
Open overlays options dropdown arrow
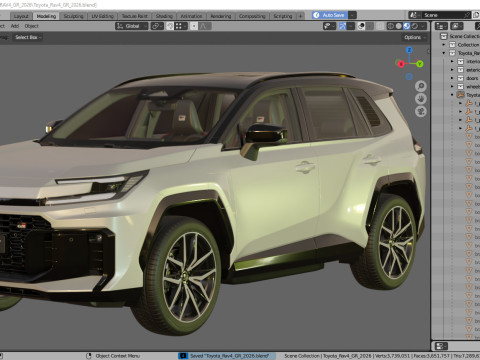369,26
